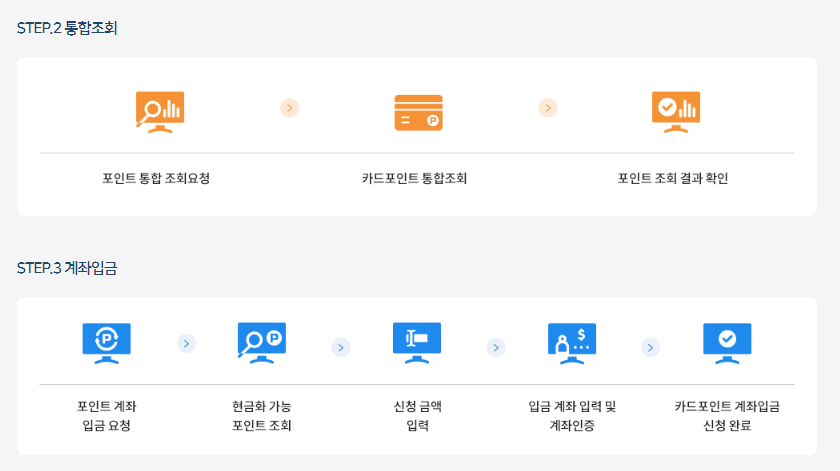This screenshot has width=840, height=471.
Task: Click the STEP.2 통합조회 heading
Action: pos(67,28)
